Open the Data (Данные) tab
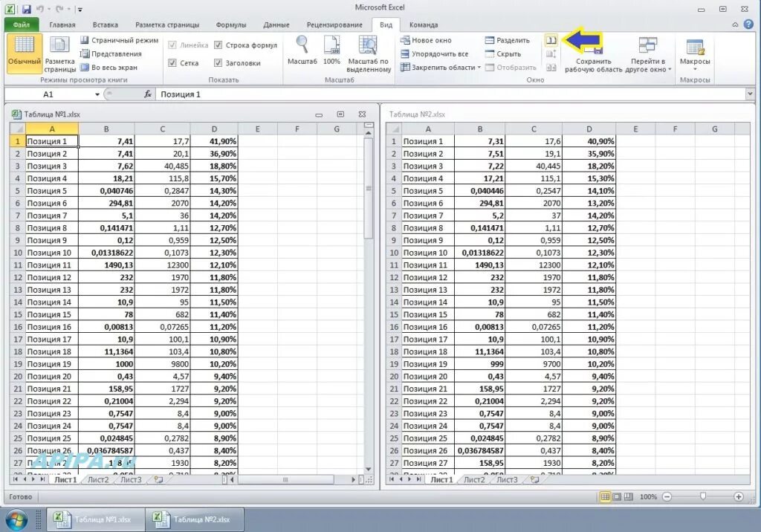The width and height of the screenshot is (761, 532). click(x=276, y=25)
